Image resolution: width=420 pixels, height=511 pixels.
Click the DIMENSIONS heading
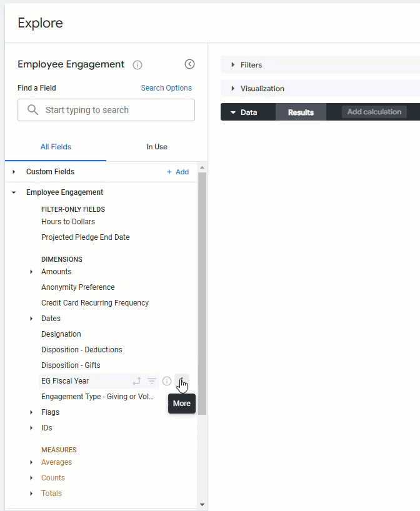(x=62, y=260)
